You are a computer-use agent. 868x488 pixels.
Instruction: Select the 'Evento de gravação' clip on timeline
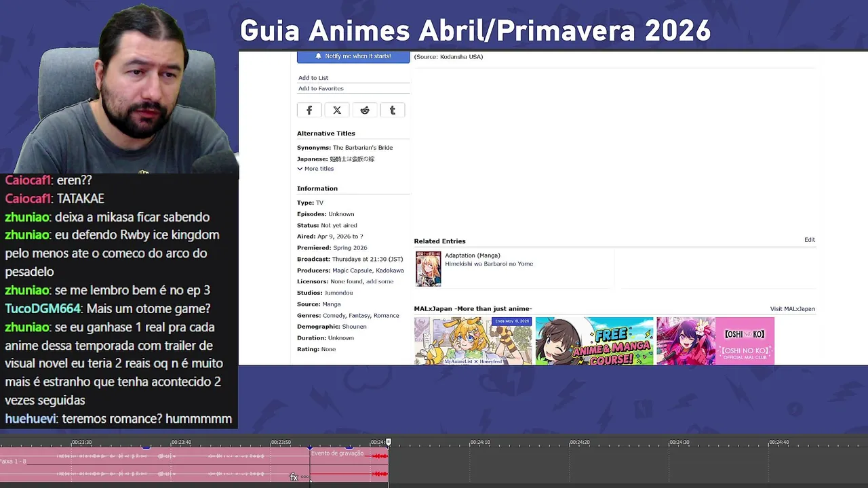(349, 465)
